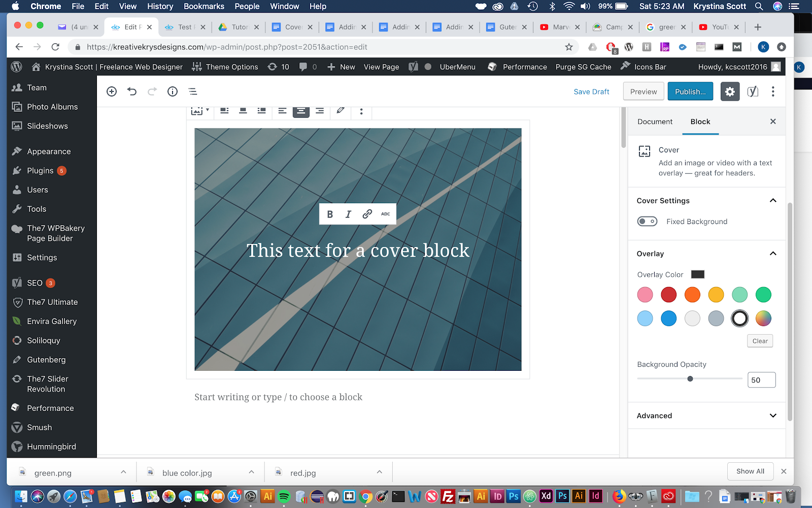The width and height of the screenshot is (812, 508).
Task: Open block toolbar more options menu
Action: [361, 111]
